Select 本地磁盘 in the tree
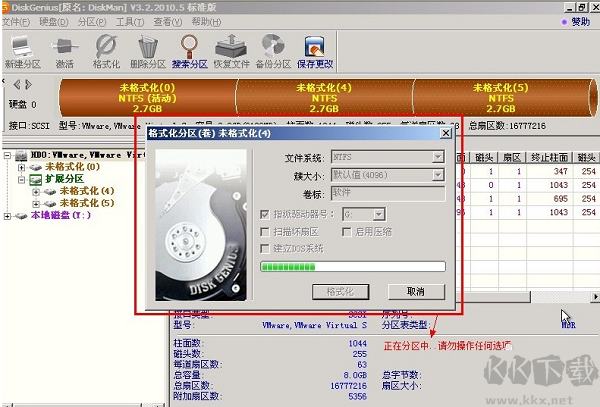The image size is (600, 407). [61, 215]
